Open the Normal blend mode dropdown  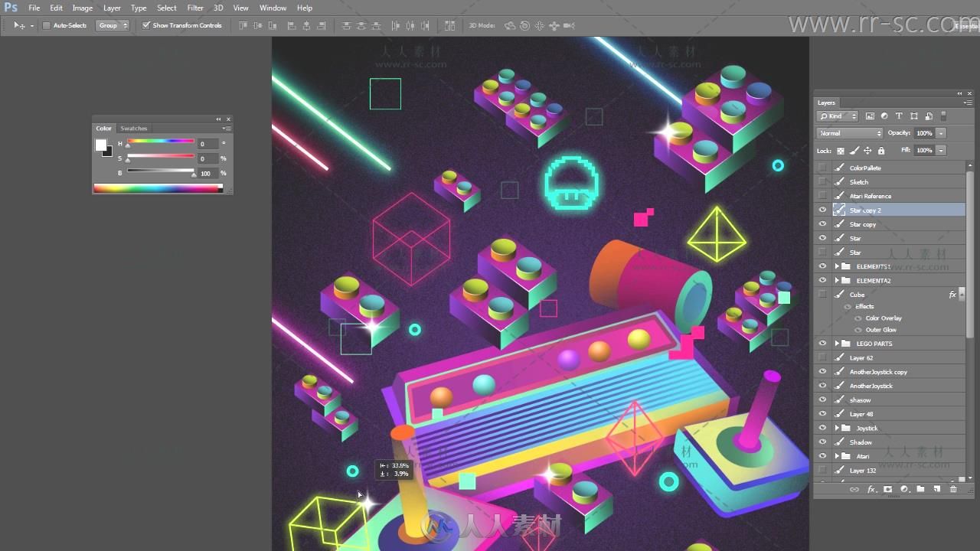point(850,133)
